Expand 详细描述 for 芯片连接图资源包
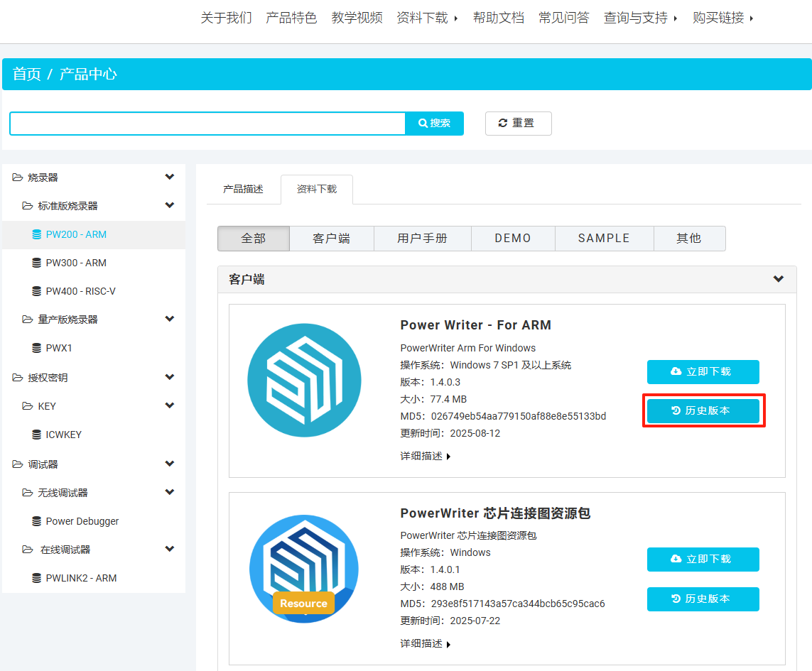 pos(425,643)
